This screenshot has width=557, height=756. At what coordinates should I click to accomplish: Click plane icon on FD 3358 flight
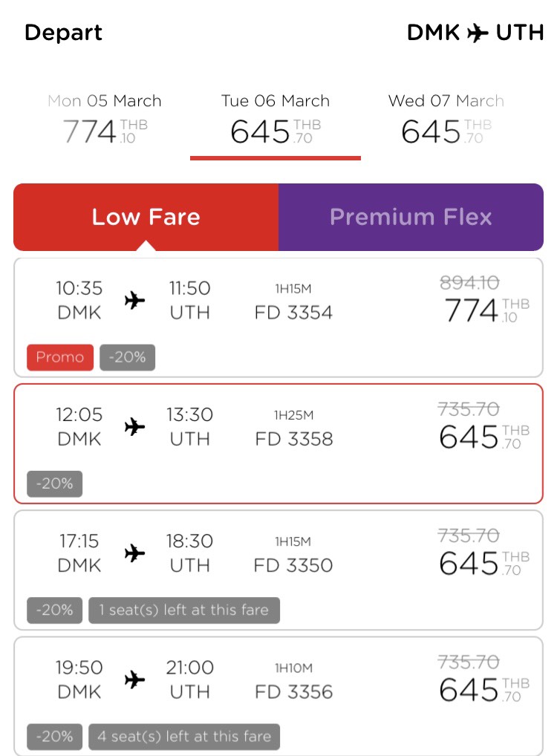coord(134,426)
